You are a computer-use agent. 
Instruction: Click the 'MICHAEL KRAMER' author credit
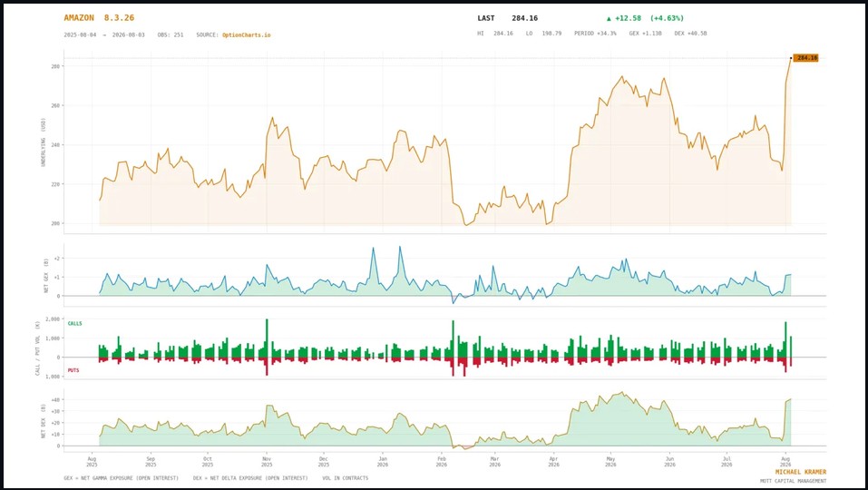(801, 472)
